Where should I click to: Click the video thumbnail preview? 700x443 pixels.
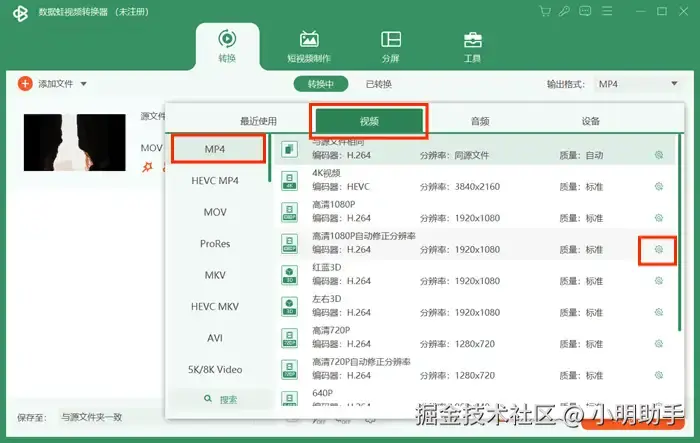pyautogui.click(x=75, y=142)
